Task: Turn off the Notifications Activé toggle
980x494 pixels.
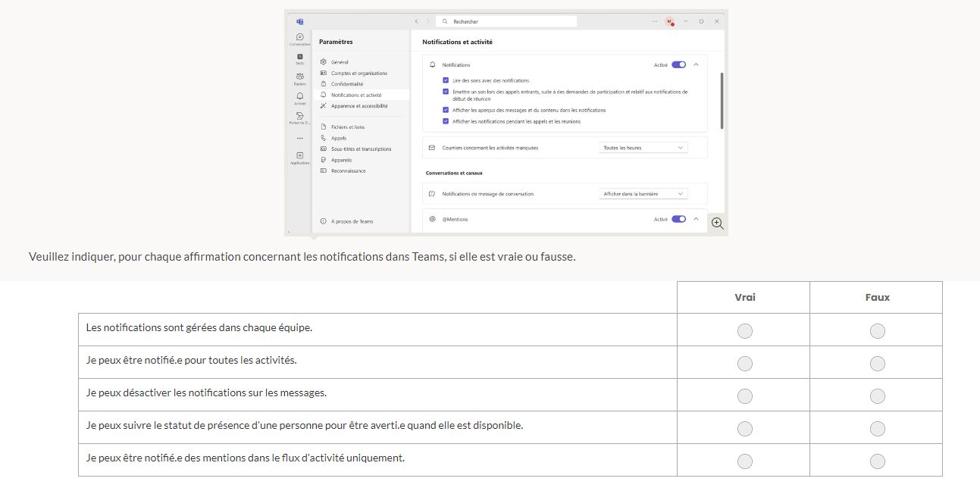Action: click(678, 65)
